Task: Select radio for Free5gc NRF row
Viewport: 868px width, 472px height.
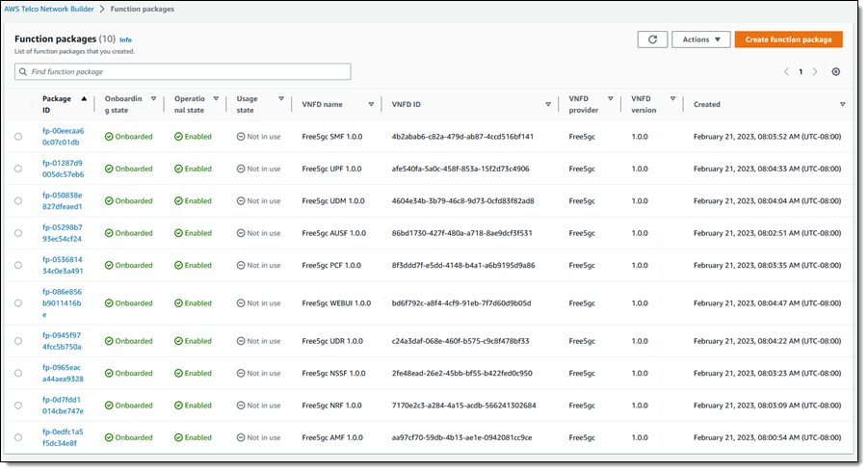Action: point(18,405)
